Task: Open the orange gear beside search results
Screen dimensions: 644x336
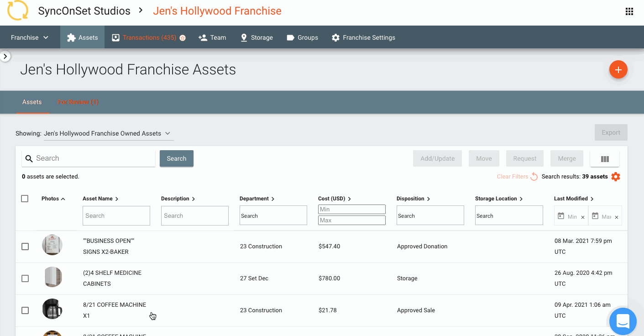Action: [x=616, y=177]
